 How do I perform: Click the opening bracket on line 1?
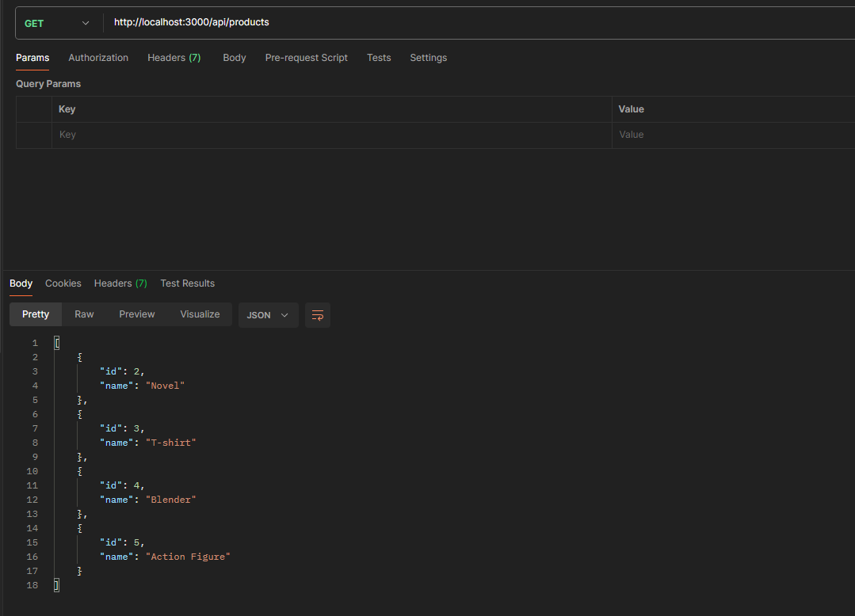click(57, 343)
